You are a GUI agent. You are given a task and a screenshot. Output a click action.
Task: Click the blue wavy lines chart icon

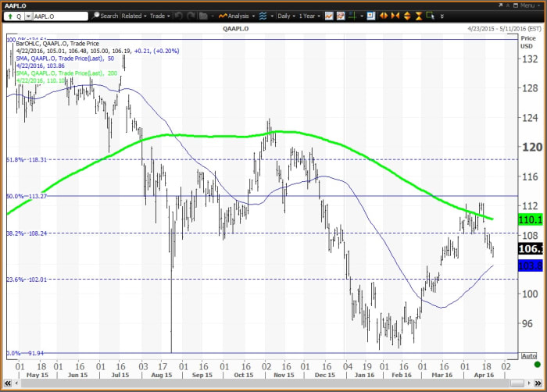[x=263, y=16]
